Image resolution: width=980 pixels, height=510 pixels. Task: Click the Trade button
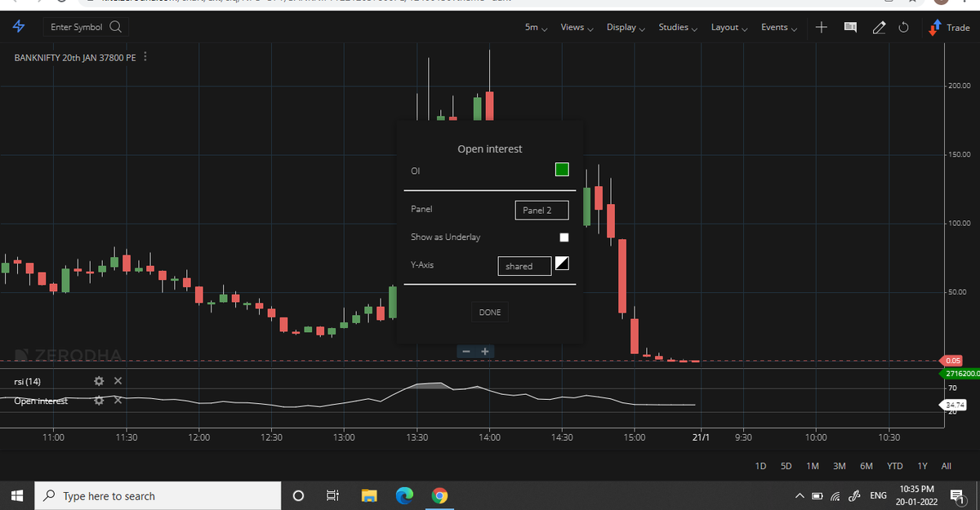pyautogui.click(x=950, y=27)
